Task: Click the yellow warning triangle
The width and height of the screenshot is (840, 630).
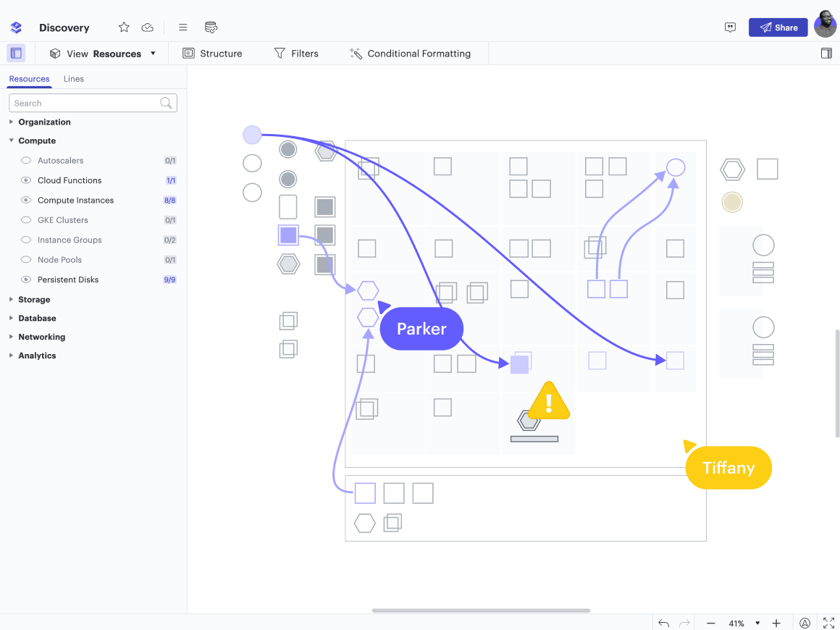Action: click(x=549, y=401)
